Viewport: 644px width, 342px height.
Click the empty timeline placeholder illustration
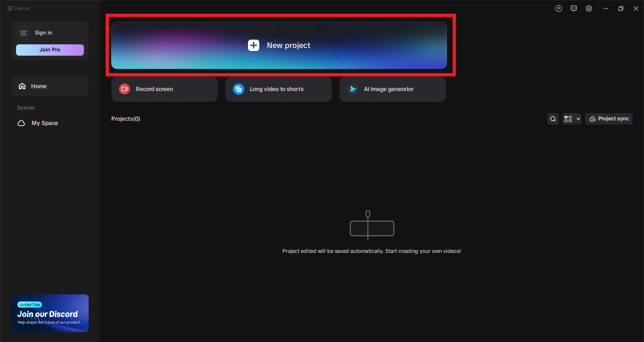372,225
